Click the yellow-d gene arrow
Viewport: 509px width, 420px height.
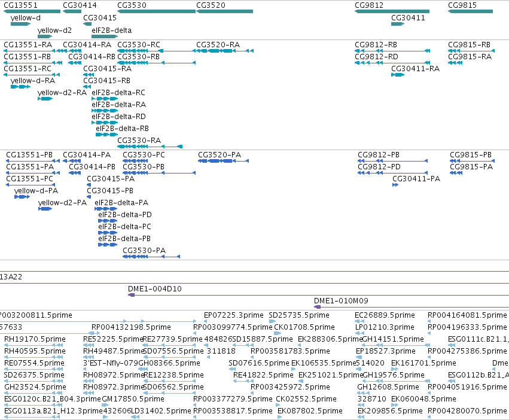pos(21,24)
